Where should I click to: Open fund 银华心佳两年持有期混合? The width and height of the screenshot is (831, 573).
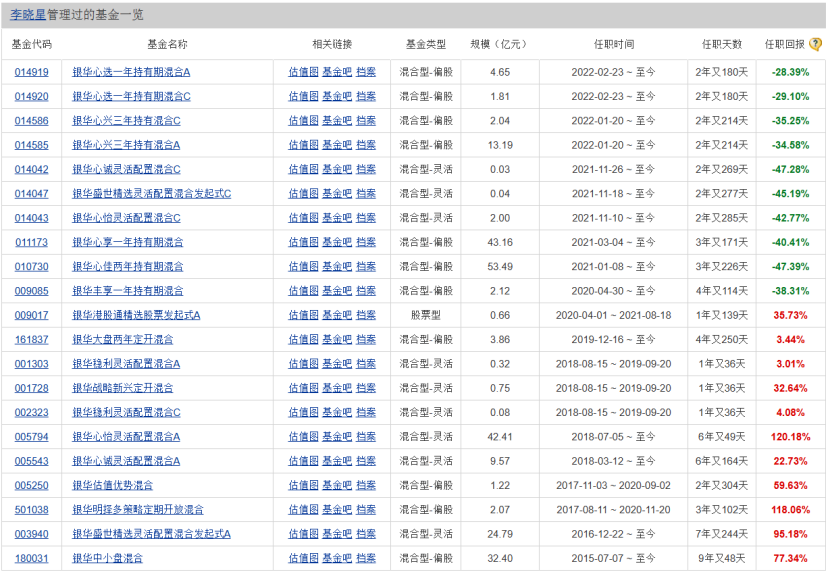(x=128, y=267)
